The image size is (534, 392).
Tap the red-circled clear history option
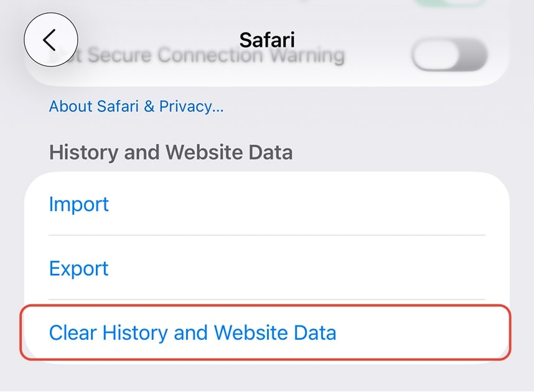pyautogui.click(x=192, y=332)
